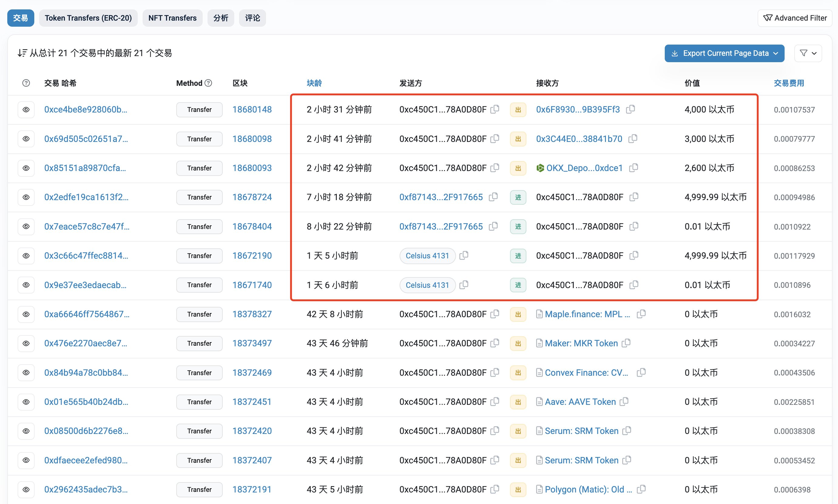Select the 交易 tab
The height and width of the screenshot is (504, 838).
coord(21,18)
